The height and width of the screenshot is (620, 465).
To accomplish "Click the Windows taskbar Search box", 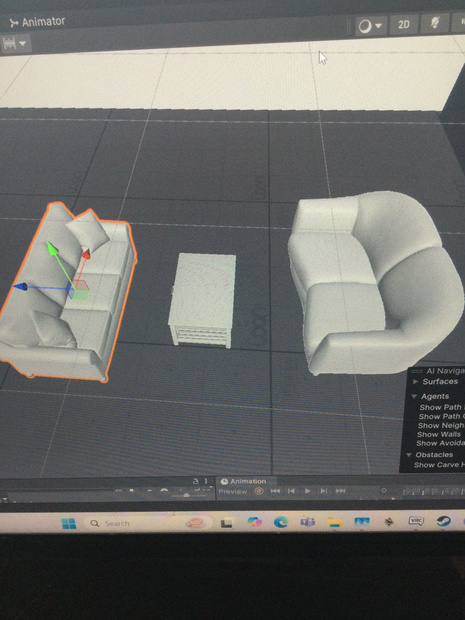I will pos(148,524).
